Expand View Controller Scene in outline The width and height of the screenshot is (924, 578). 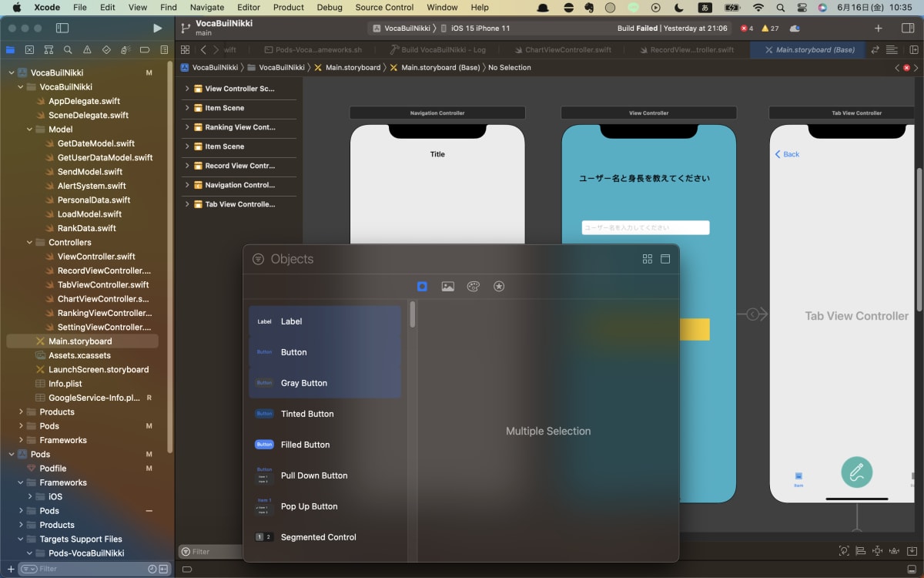187,89
